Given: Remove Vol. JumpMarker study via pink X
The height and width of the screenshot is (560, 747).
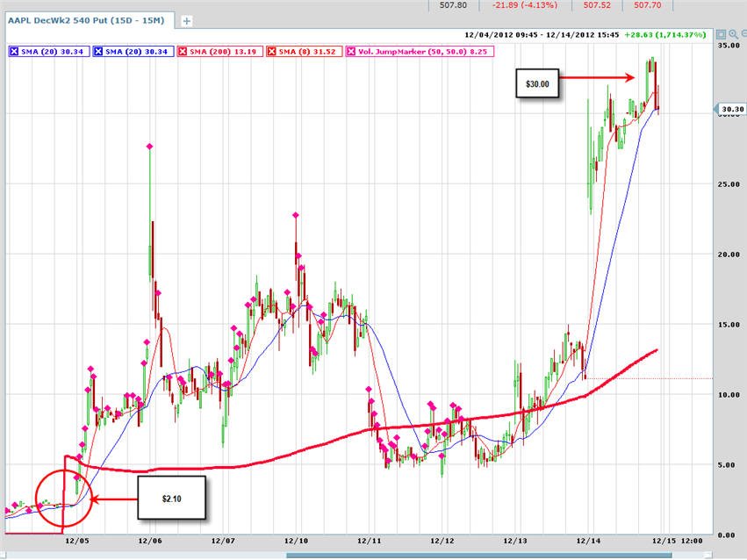Looking at the screenshot, I should (350, 52).
